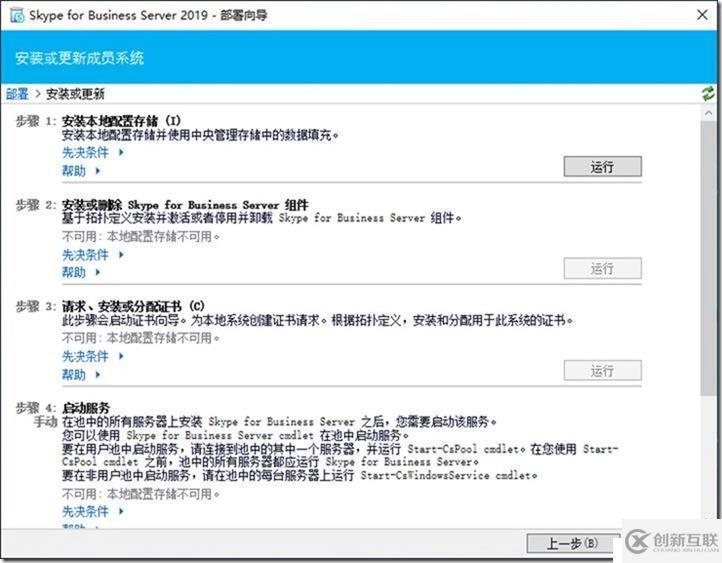Go back with the 上一步(B) button

573,544
